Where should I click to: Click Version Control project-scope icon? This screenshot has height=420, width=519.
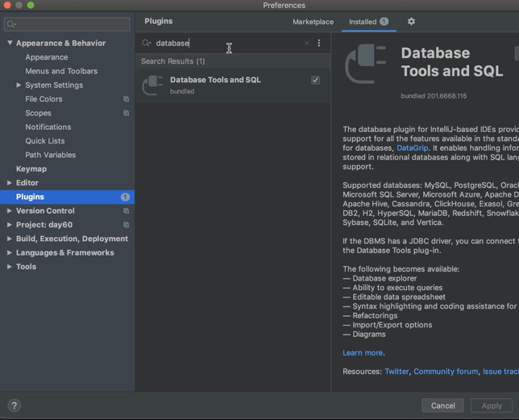[x=126, y=211]
